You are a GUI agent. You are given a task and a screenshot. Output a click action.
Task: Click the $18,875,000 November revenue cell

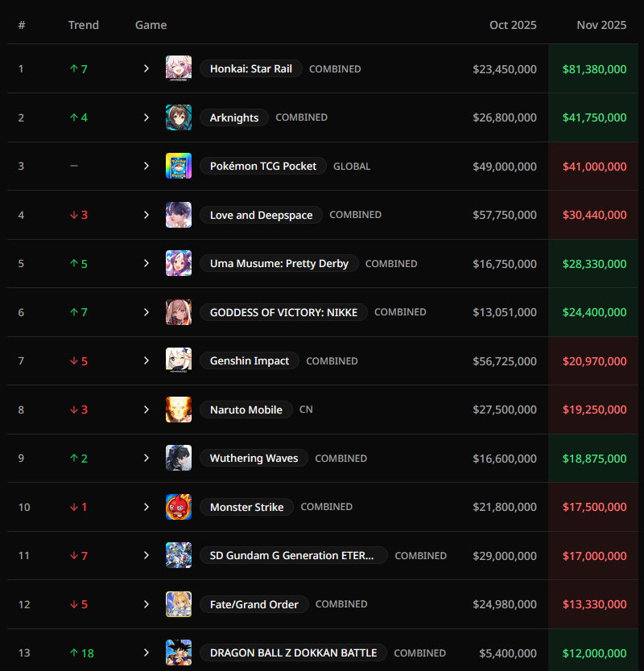point(594,459)
